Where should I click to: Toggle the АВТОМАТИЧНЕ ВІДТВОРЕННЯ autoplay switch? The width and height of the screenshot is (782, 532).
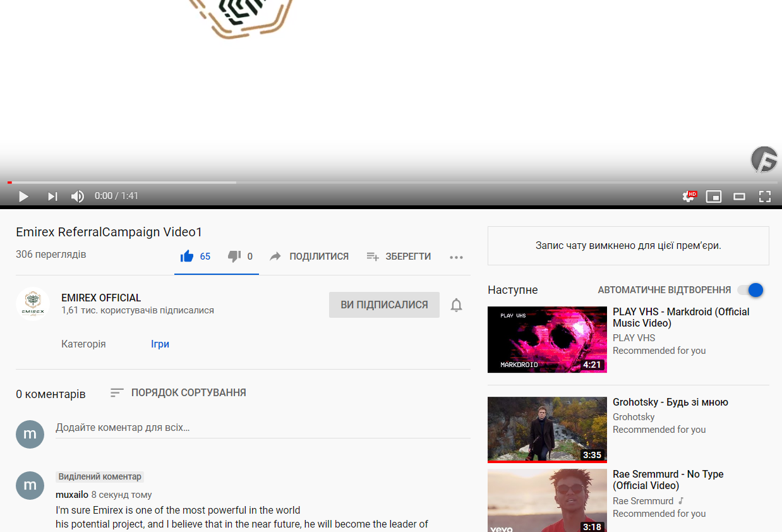pyautogui.click(x=750, y=290)
